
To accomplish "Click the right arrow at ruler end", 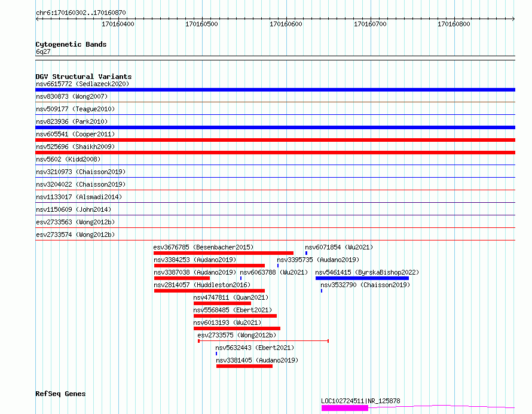I will 513,19.
